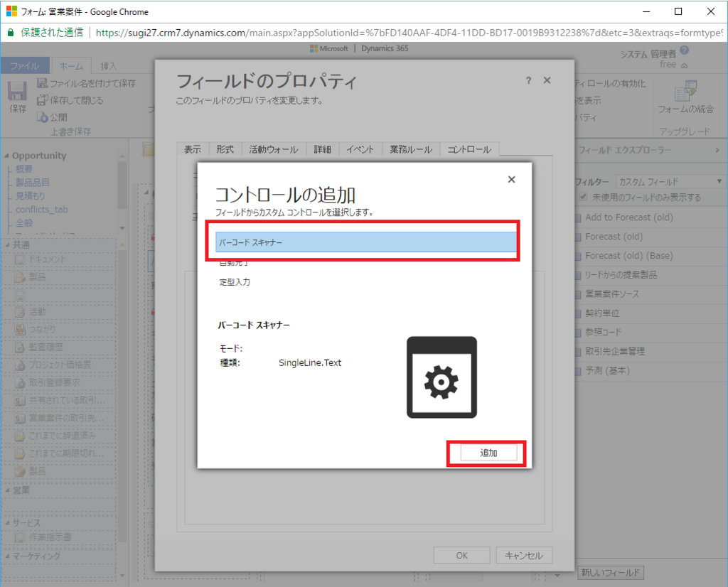Click the 公開 icon
728x587 pixels.
click(42, 117)
